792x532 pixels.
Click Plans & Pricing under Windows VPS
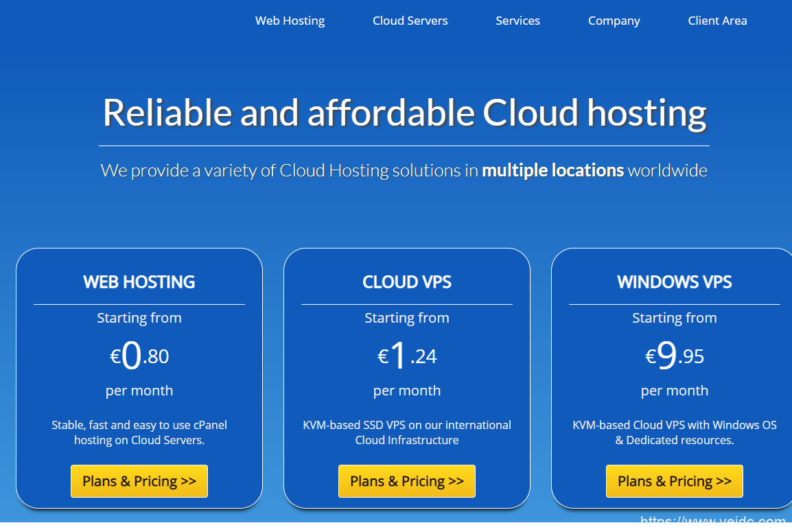pos(674,481)
